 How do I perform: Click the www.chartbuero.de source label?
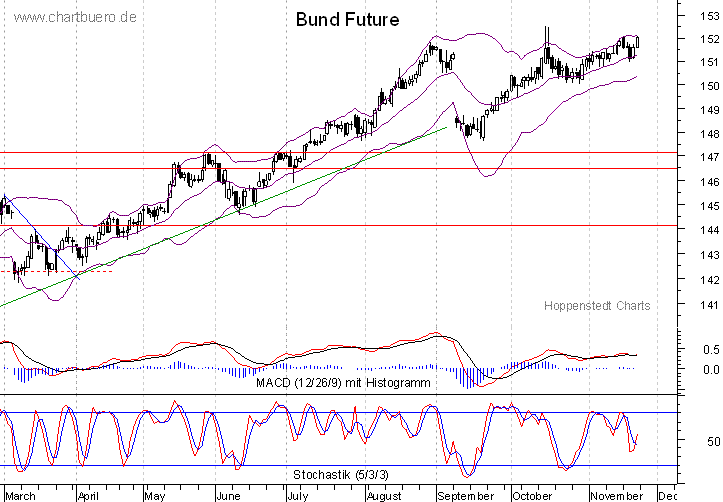(75, 18)
